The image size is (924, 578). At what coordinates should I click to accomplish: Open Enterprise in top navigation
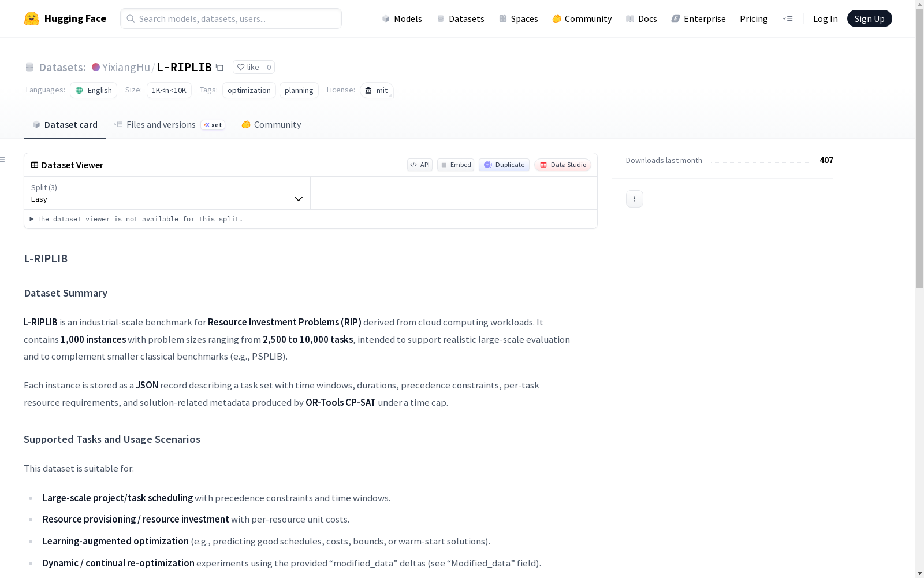click(699, 18)
